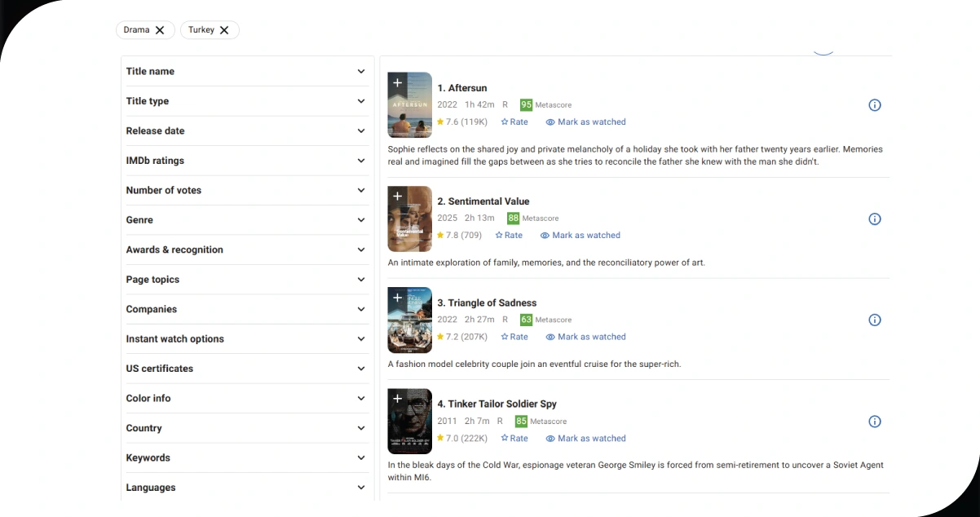
Task: Mark Tinker Tailor Soldier Spy as watched
Action: pos(585,439)
